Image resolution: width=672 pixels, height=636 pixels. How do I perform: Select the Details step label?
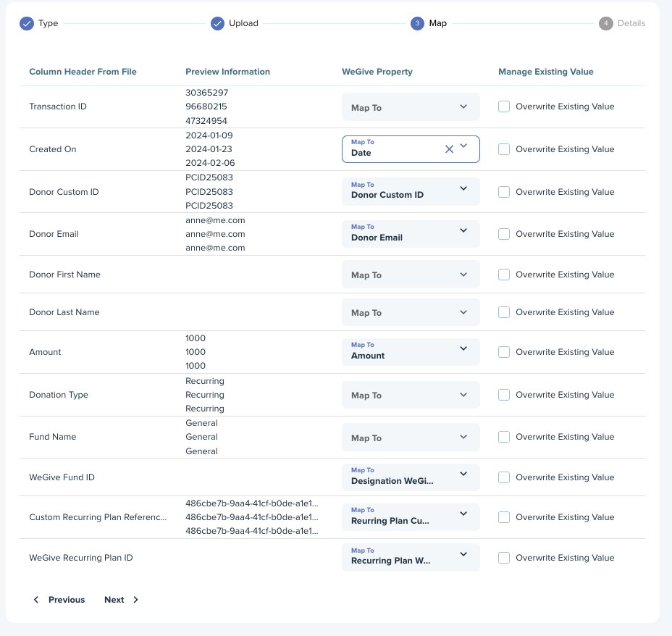tap(631, 24)
